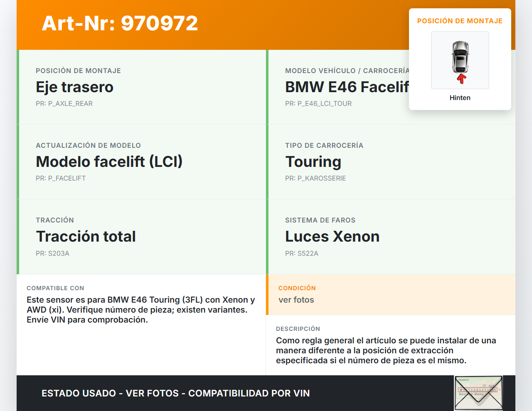Image resolution: width=532 pixels, height=411 pixels.
Task: Click the 'MODELO VEHÍCULO / CARROCERÍA' label
Action: (x=347, y=71)
